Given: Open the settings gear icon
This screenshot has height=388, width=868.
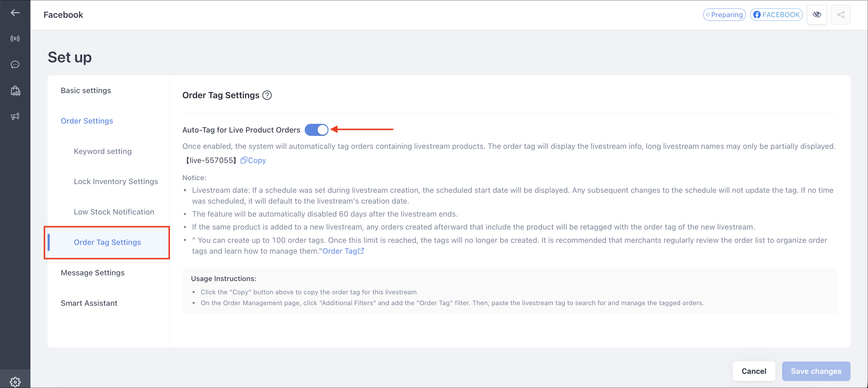Looking at the screenshot, I should click(15, 382).
